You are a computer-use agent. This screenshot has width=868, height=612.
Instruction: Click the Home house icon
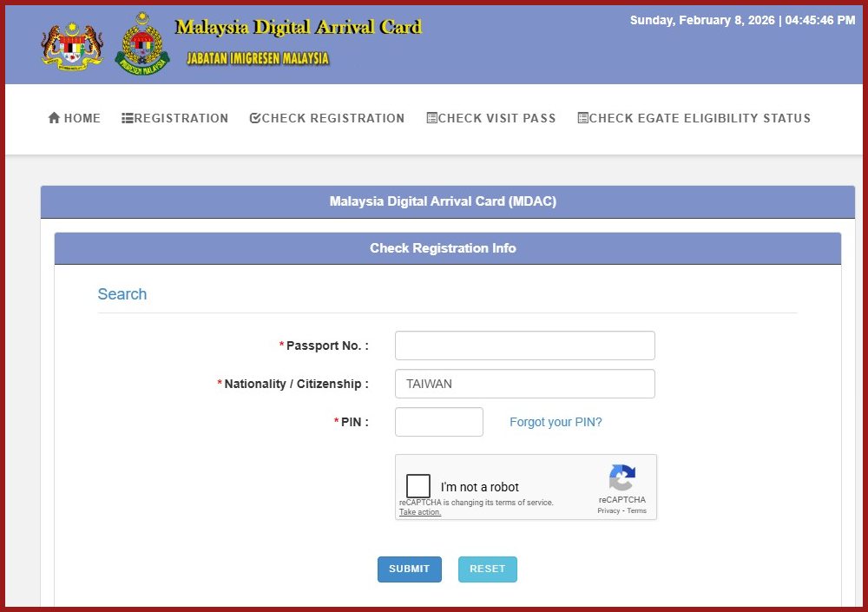(54, 118)
